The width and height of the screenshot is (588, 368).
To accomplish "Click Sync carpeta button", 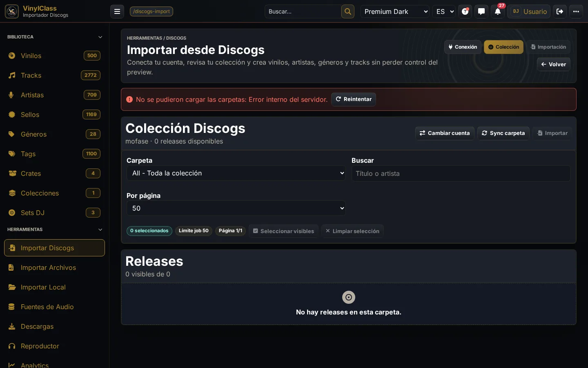I will [503, 133].
